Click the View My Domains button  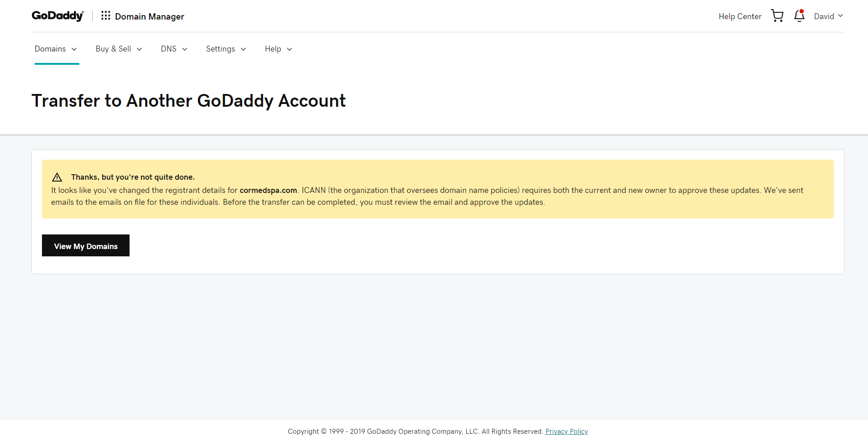(86, 245)
